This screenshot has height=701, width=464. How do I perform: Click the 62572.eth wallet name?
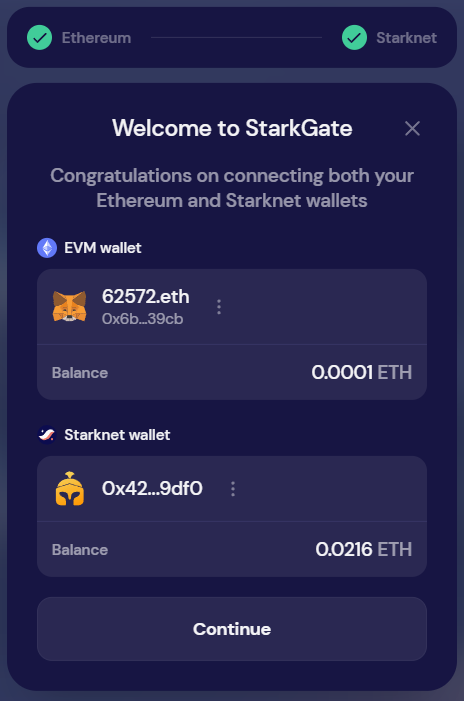[146, 296]
